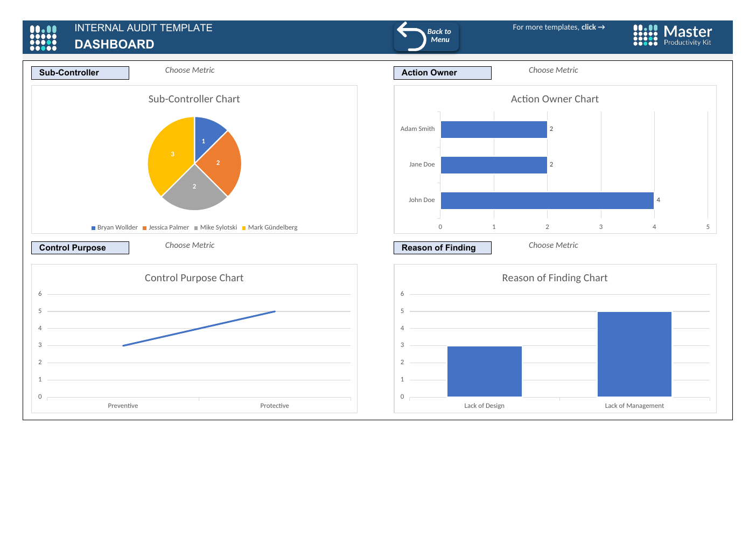
Task: Click the Jane Doe bar
Action: pyautogui.click(x=494, y=165)
